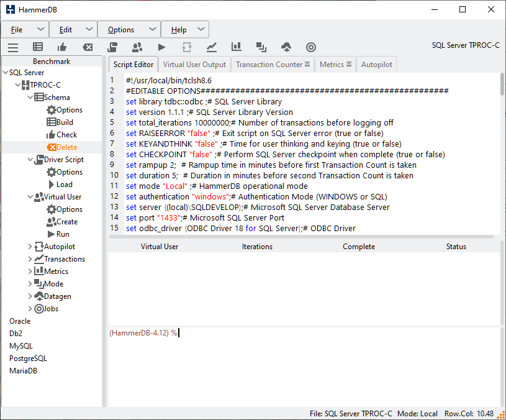The width and height of the screenshot is (506, 420).
Task: Click the autopilot toolbar icon
Action: point(186,47)
